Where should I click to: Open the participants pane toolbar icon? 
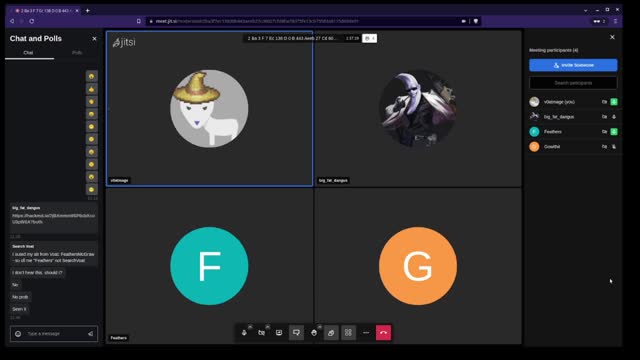331,333
